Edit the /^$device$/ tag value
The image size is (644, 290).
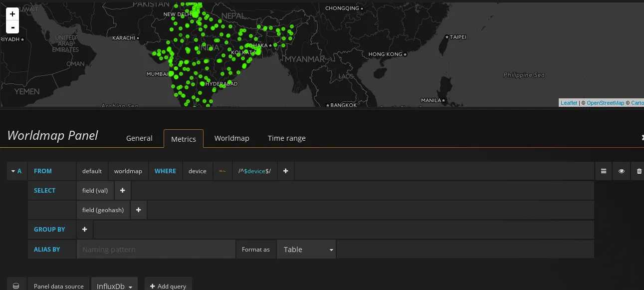[x=254, y=171]
